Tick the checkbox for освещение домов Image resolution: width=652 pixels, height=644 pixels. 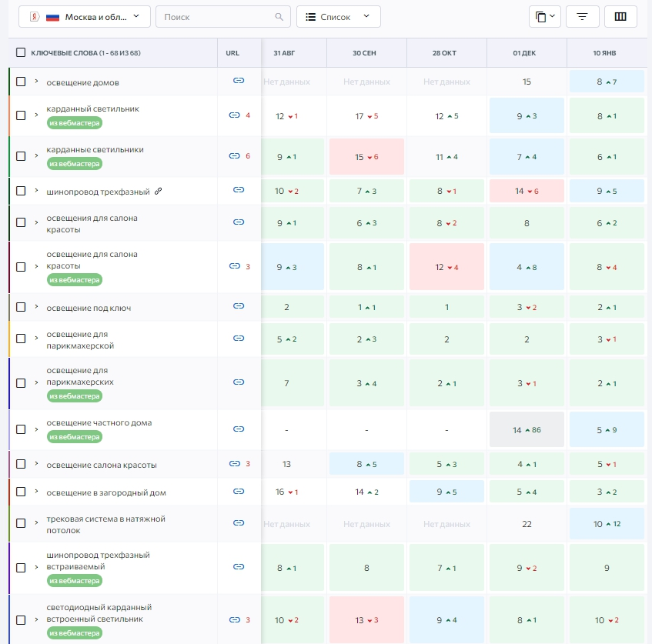20,82
